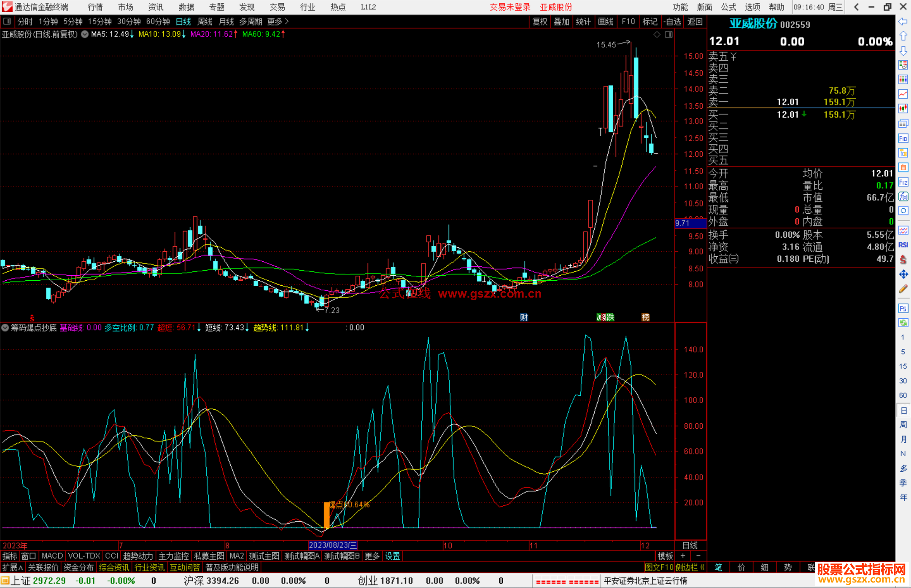Click the 设置 settings link

coord(392,556)
